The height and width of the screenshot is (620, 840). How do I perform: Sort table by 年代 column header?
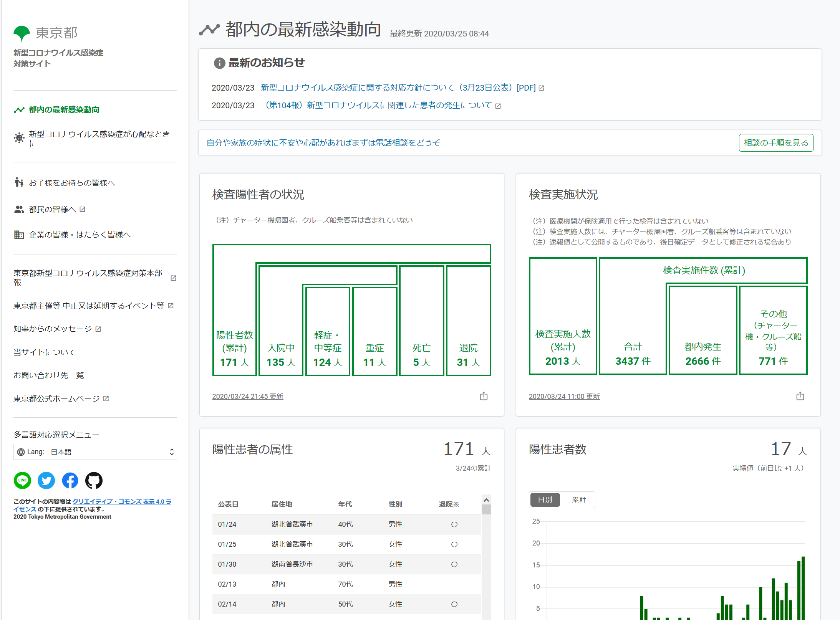(345, 504)
